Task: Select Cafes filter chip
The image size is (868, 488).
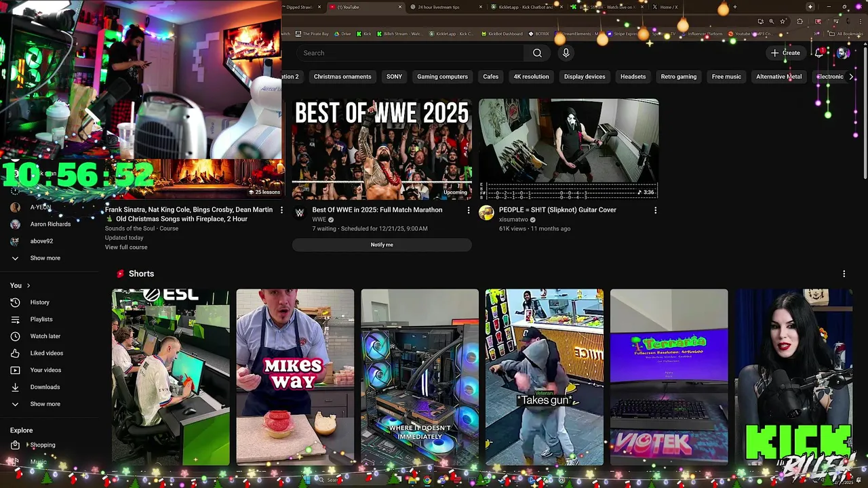Action: tap(490, 77)
